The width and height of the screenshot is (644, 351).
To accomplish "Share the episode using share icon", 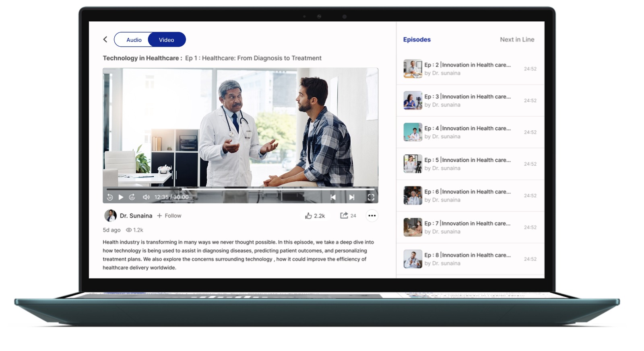I will tap(344, 216).
